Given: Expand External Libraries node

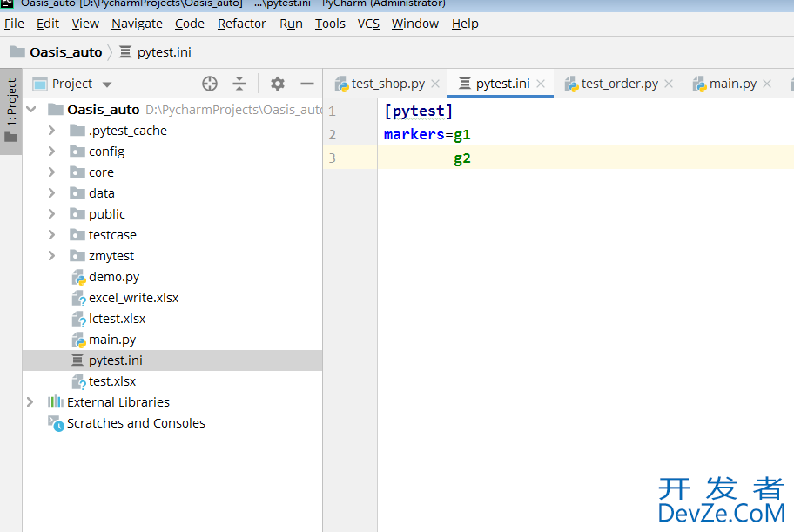Looking at the screenshot, I should (x=30, y=402).
